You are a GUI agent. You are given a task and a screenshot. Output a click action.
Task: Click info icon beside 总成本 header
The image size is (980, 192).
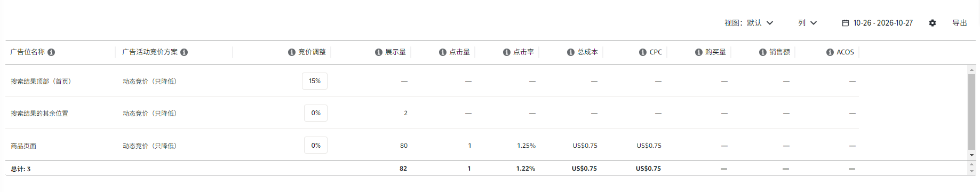click(571, 52)
